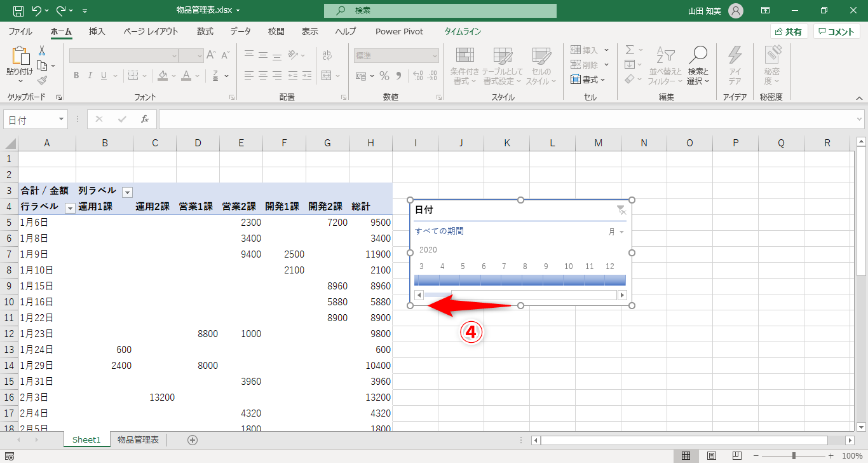Click the Ideas (アイデア) lightning icon
This screenshot has width=868, height=463.
pos(735,66)
